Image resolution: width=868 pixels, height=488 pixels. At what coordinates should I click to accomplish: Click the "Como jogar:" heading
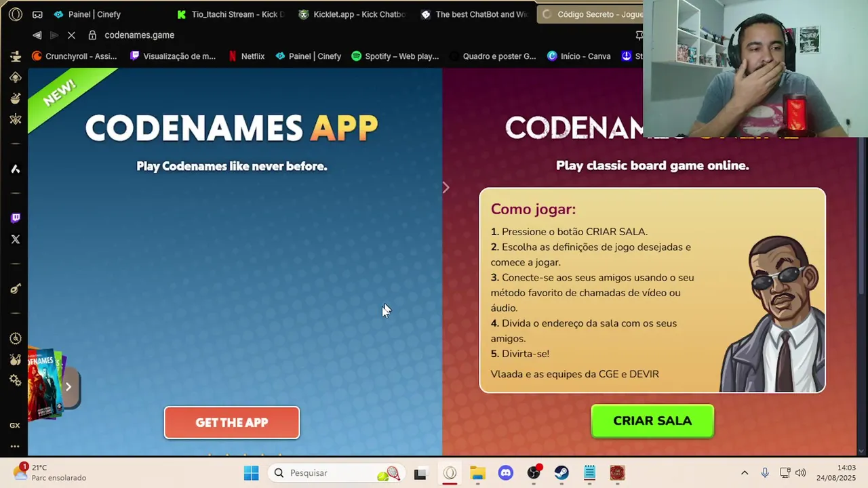point(533,209)
